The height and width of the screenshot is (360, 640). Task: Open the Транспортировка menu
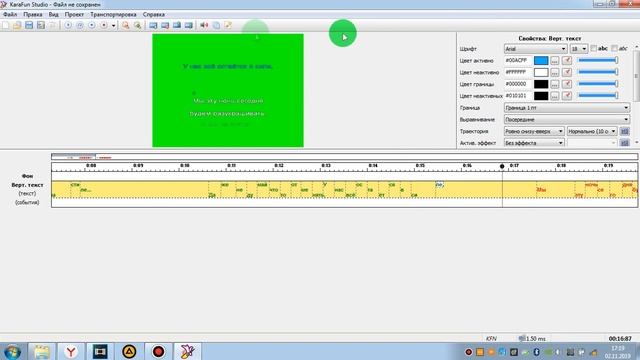pyautogui.click(x=113, y=14)
